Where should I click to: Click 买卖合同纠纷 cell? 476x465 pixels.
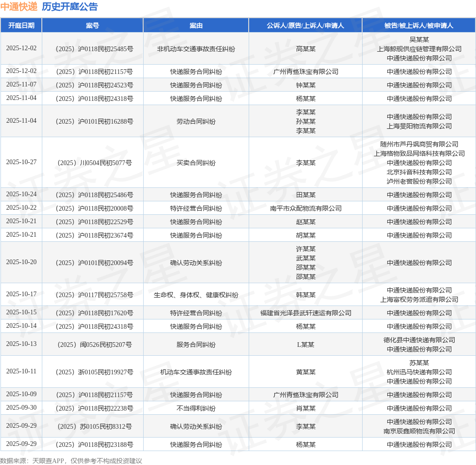tap(196, 163)
